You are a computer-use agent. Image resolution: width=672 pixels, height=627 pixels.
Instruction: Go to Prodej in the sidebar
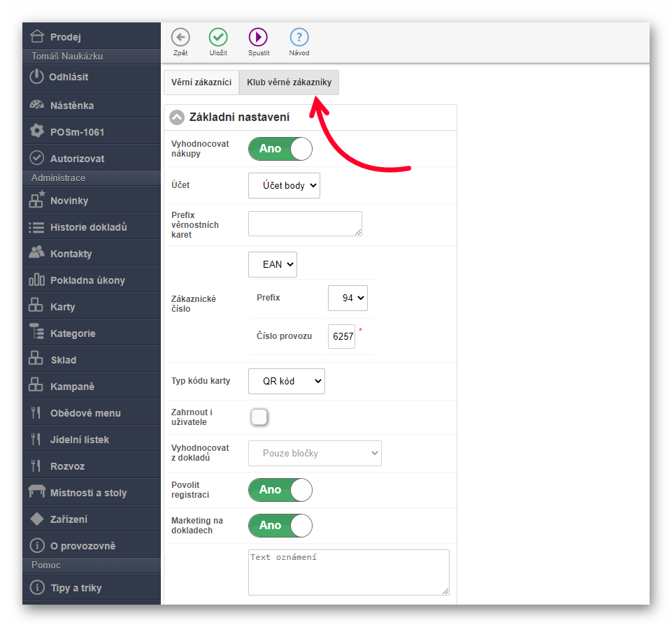[65, 37]
